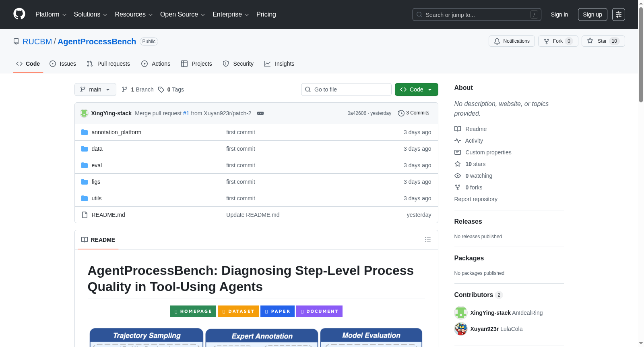This screenshot has height=347, width=644.
Task: Select the Code repository tab
Action: tap(28, 64)
